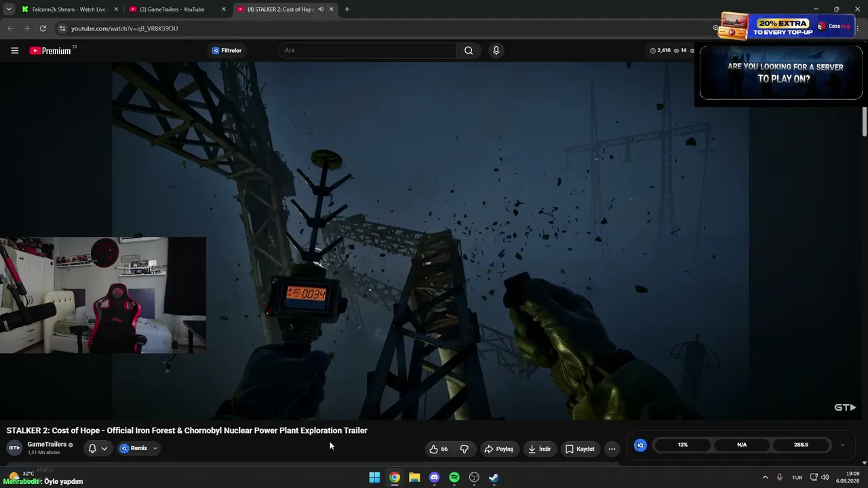The image size is (868, 488).
Task: Like the video with thumbs up
Action: (439, 449)
